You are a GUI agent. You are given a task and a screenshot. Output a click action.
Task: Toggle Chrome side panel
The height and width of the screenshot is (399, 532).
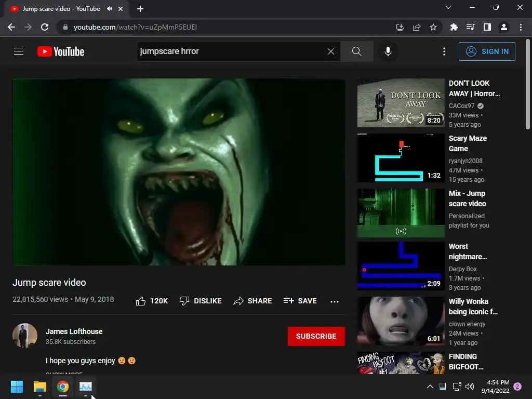487,27
